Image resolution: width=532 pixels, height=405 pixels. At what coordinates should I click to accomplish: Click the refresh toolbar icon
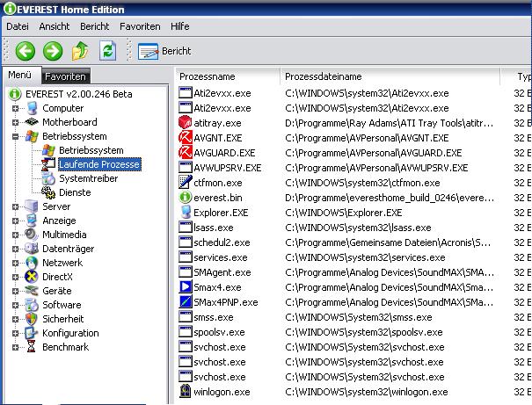tap(107, 51)
